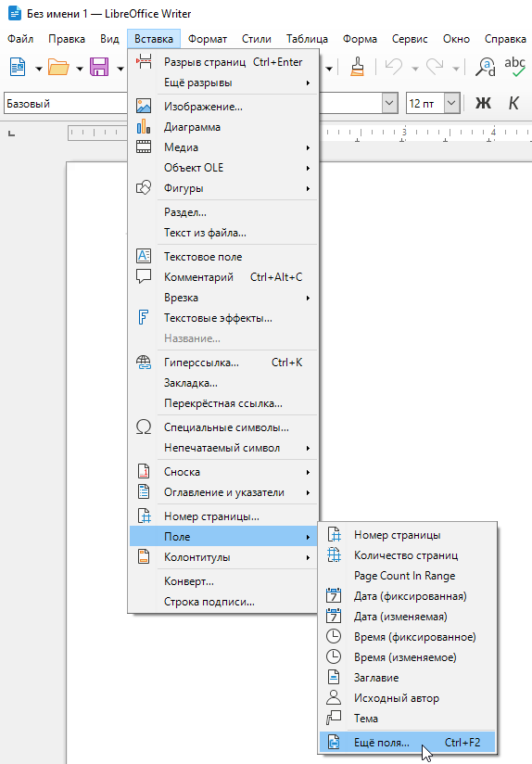Click the Open folder toolbar icon
The height and width of the screenshot is (764, 532).
(x=58, y=67)
